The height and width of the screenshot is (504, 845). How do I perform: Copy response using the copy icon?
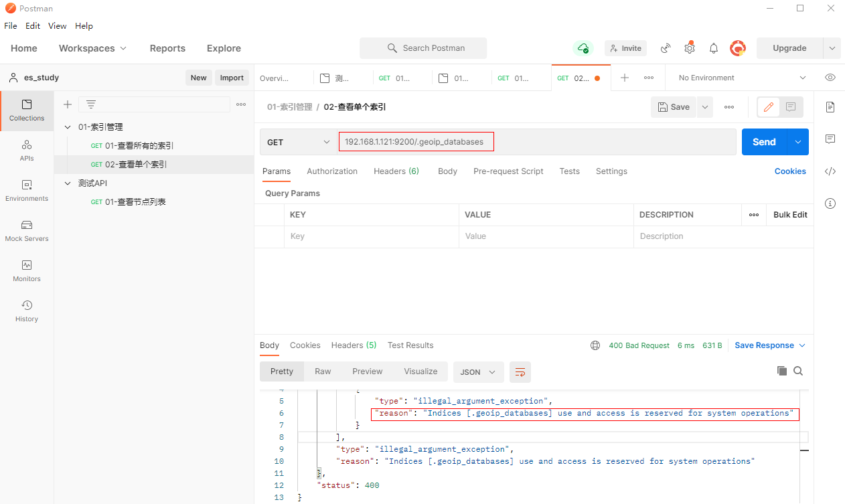point(781,371)
